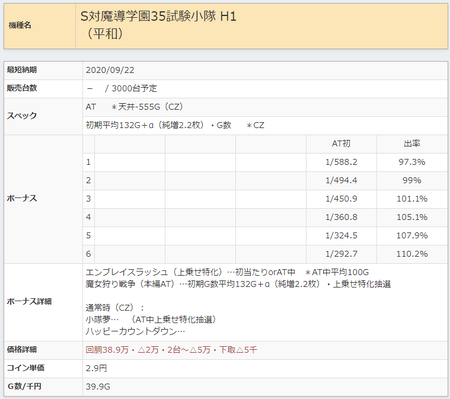Viewport: 450px width, 399px height.
Task: Select the 通常時 (CZ) line
Action: tap(115, 308)
